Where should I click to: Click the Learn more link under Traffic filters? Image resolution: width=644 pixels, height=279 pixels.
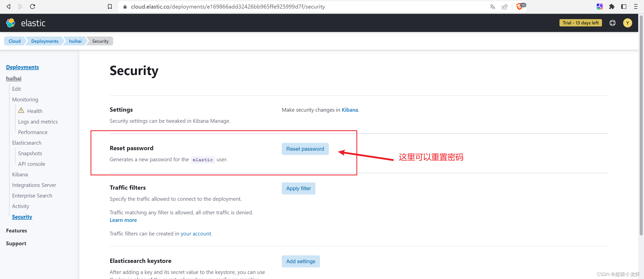[x=123, y=220]
